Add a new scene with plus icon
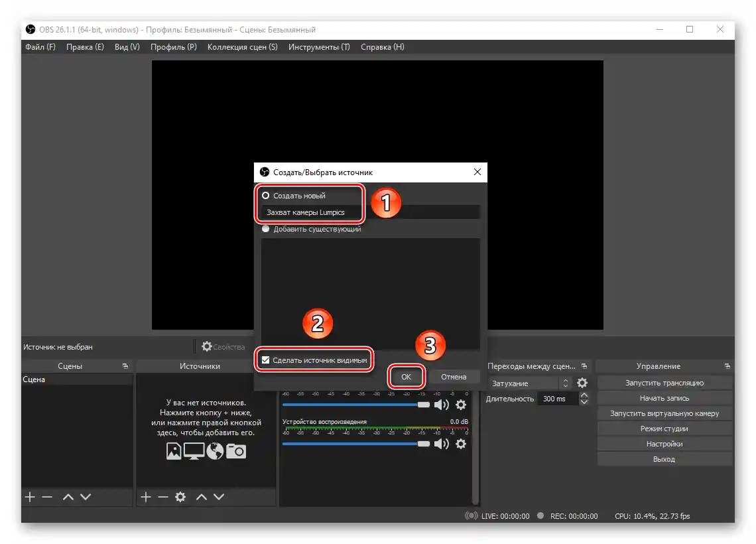This screenshot has height=544, width=756. (30, 497)
